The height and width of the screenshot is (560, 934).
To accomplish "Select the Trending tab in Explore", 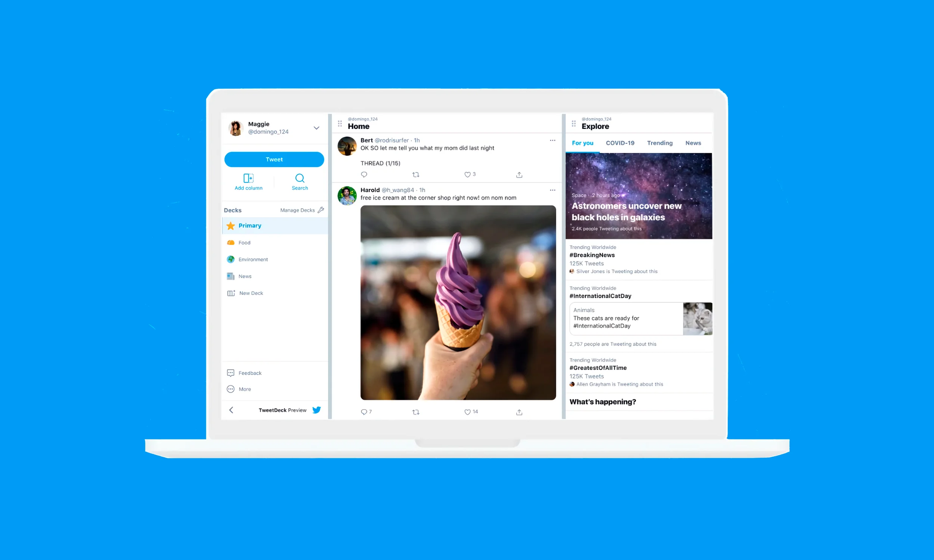I will [x=660, y=143].
